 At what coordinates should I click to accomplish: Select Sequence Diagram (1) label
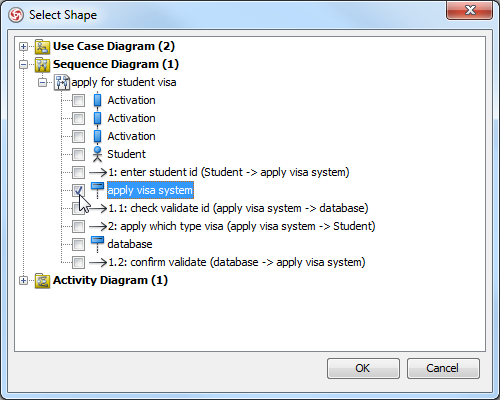(x=116, y=64)
